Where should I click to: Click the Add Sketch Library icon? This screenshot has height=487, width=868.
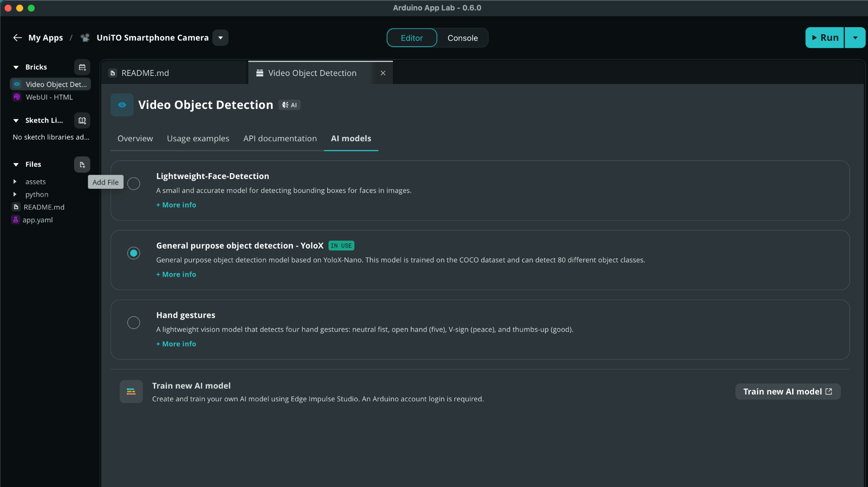tap(82, 120)
